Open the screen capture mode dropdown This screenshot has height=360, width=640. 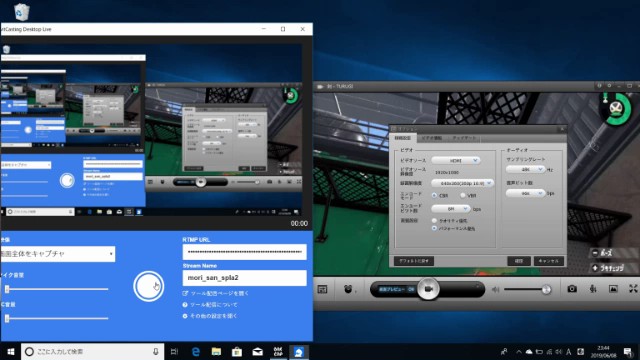pos(58,254)
